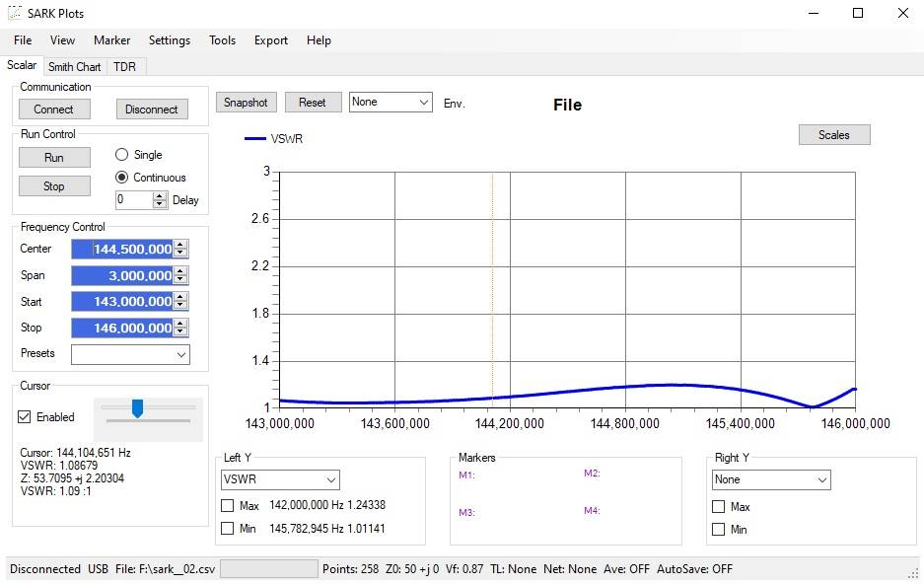Check the Left Y Max checkbox

pos(228,505)
